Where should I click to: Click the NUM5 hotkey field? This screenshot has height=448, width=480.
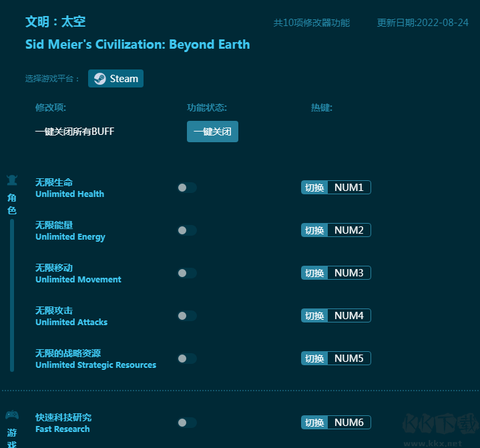349,359
